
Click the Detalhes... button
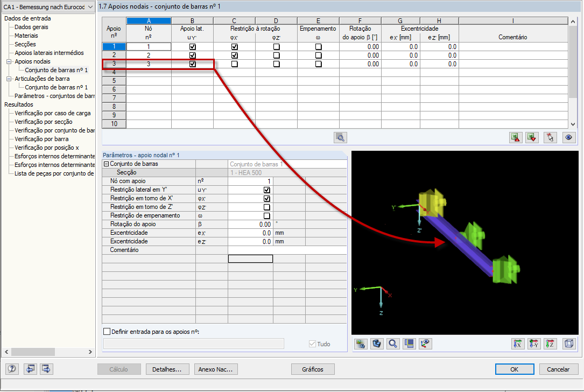[167, 369]
